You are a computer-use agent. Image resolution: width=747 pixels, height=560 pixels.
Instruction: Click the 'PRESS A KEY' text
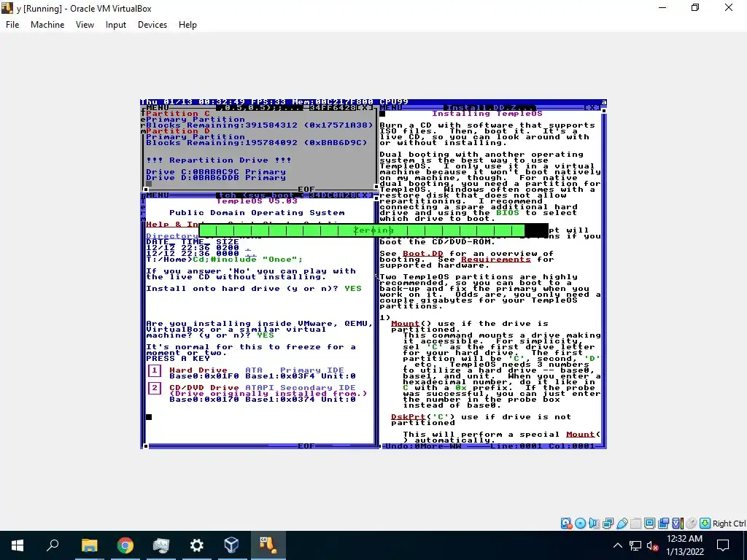178,359
